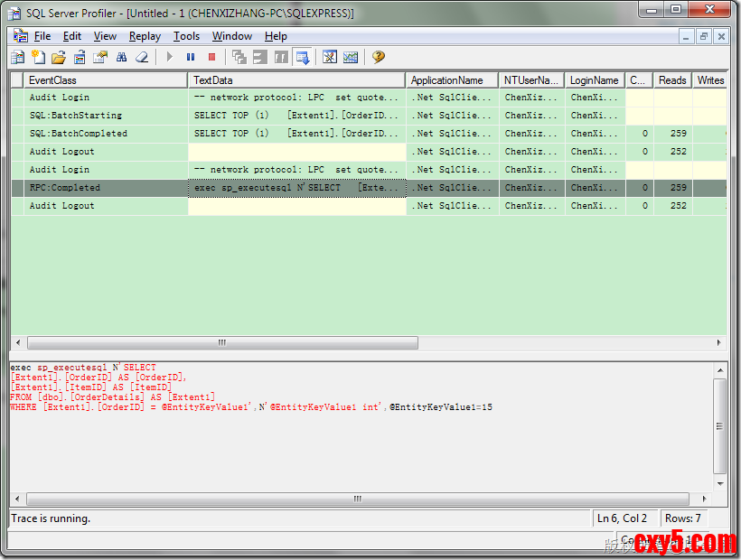Select the RPC:Completed trace row
The height and width of the screenshot is (560, 741).
coord(65,188)
